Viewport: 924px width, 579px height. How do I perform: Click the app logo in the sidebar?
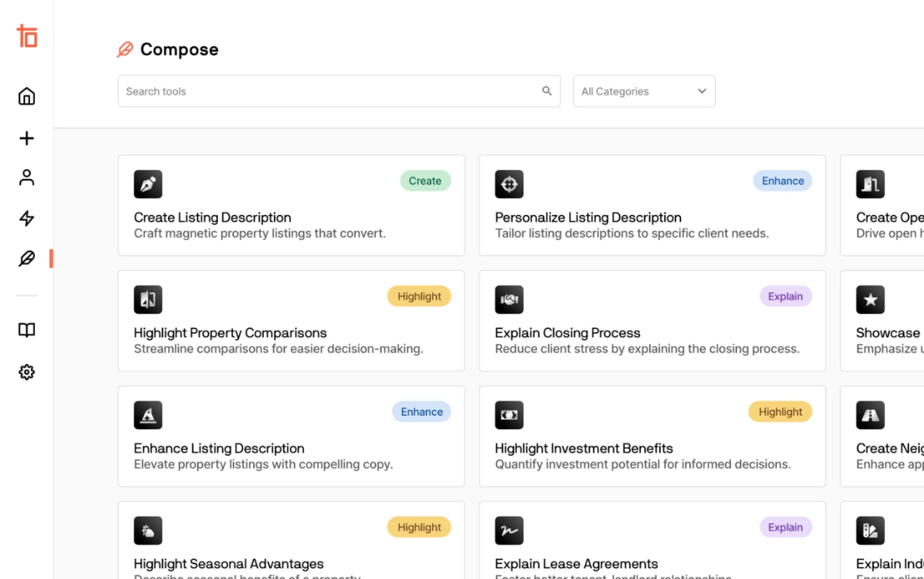pos(27,36)
